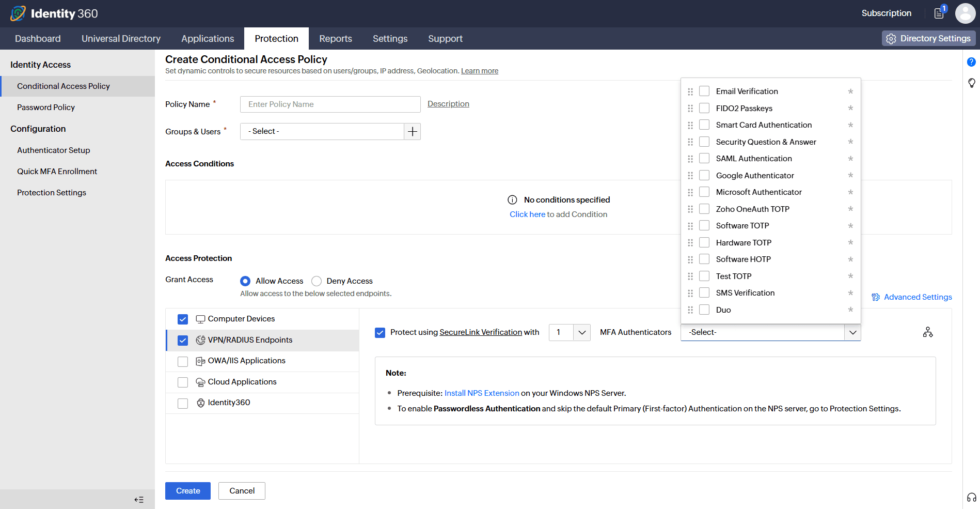Open the notifications clipboard icon
The width and height of the screenshot is (980, 509).
(939, 13)
